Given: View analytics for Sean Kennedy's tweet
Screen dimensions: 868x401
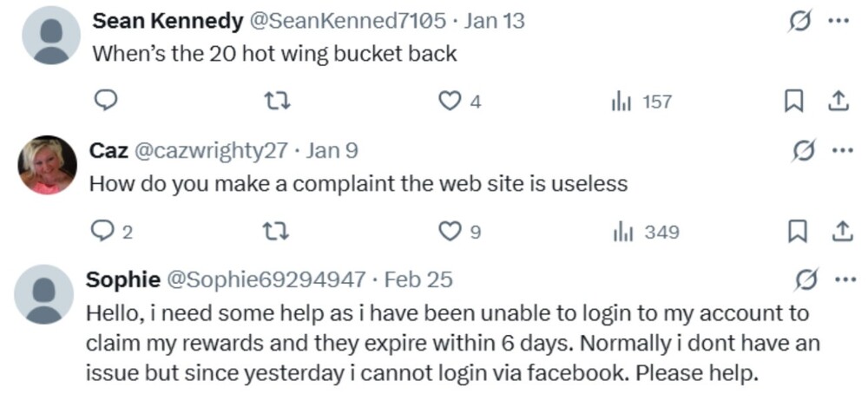Looking at the screenshot, I should pos(621,102).
